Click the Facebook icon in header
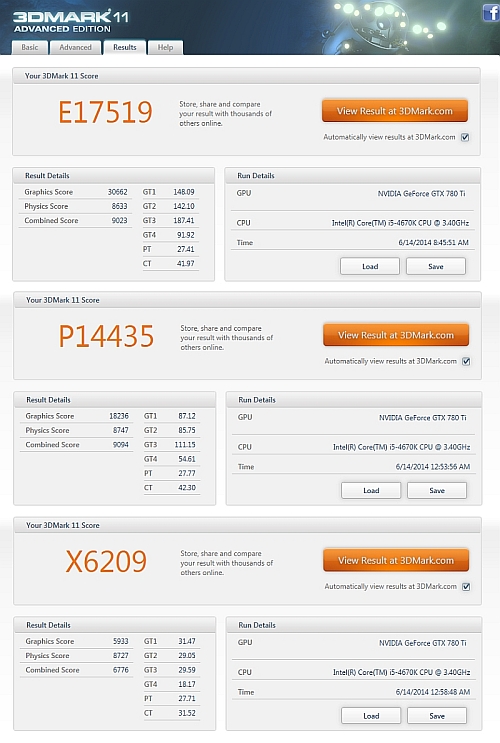Image resolution: width=500 pixels, height=743 pixels. pos(491,12)
